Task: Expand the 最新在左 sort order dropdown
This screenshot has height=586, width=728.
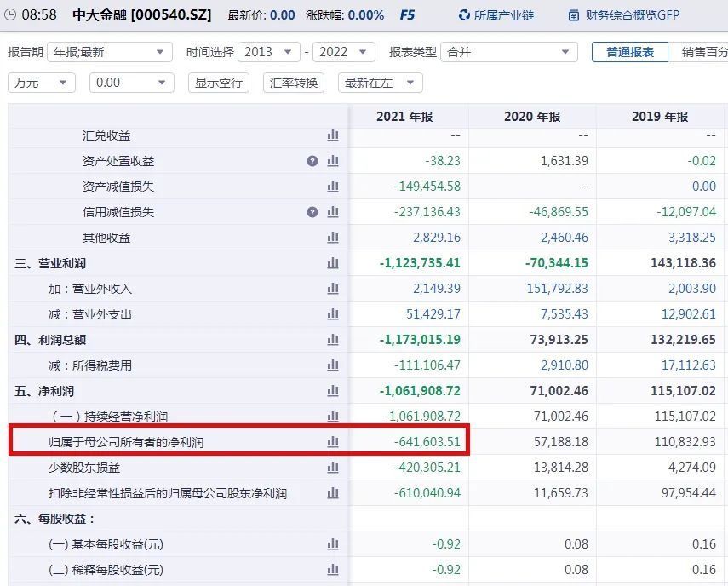Action: coord(379,83)
